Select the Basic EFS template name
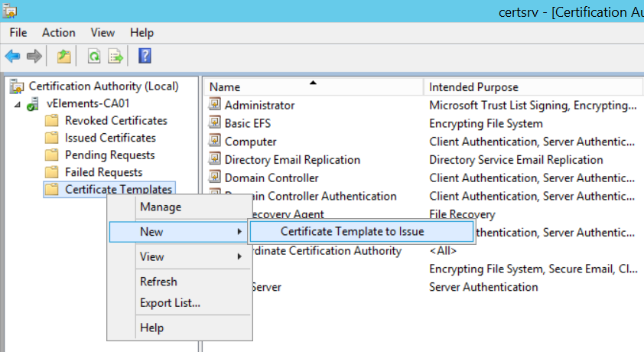 pyautogui.click(x=248, y=124)
